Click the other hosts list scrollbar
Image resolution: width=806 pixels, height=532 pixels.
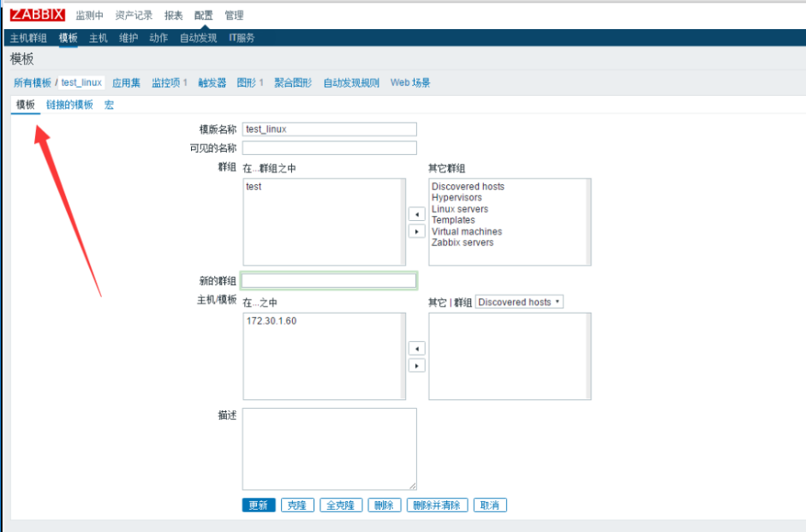click(x=588, y=356)
